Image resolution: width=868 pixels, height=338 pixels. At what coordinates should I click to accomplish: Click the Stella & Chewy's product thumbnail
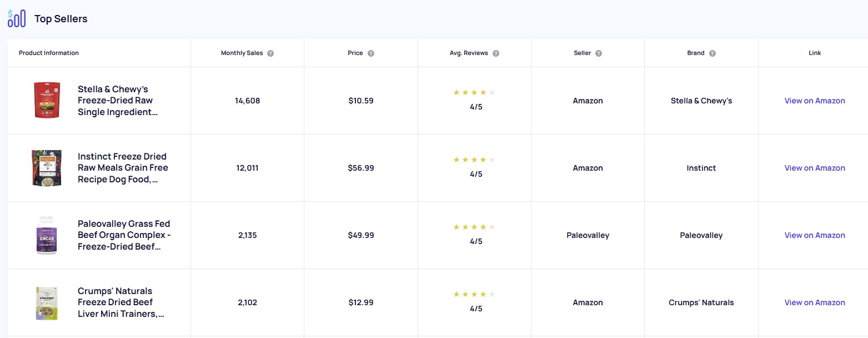(47, 101)
